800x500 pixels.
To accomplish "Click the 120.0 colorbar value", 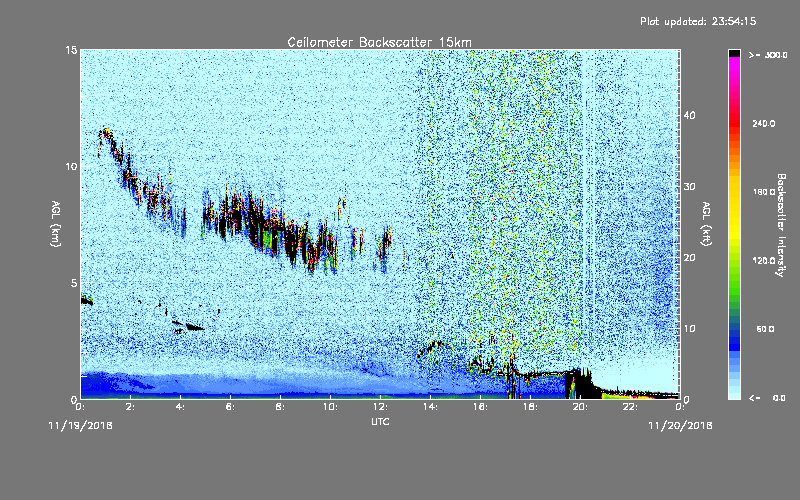I will point(764,261).
